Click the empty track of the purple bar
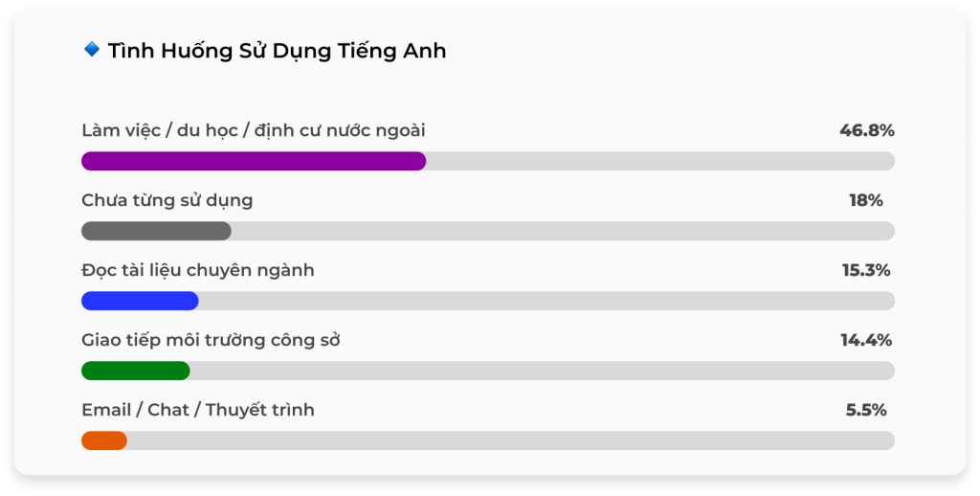The width and height of the screenshot is (980, 496). 660,162
